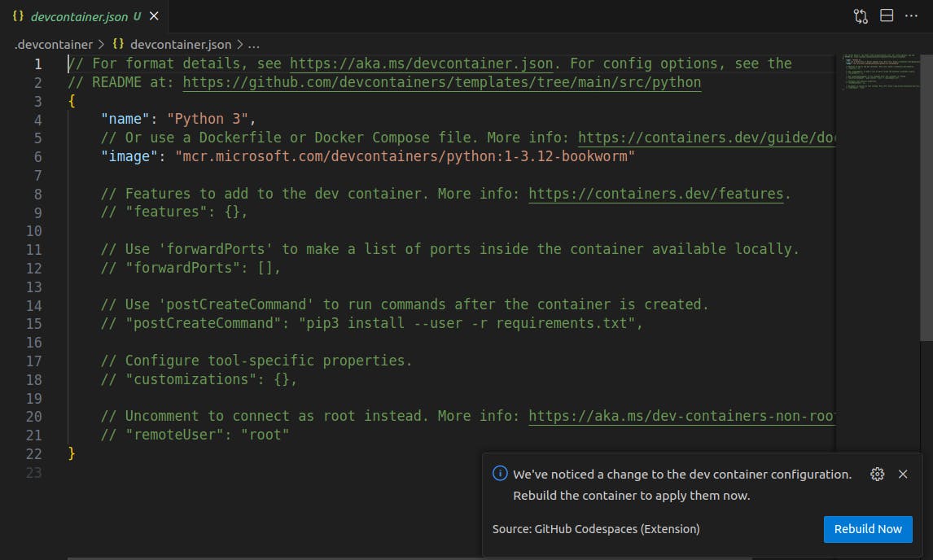
Task: Split the editor to the right
Action: pyautogui.click(x=887, y=16)
